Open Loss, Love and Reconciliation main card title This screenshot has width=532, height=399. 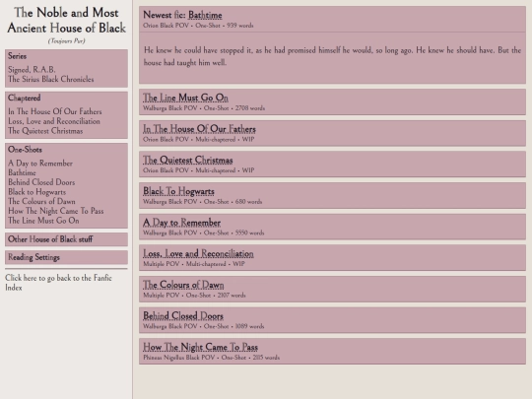pyautogui.click(x=198, y=253)
